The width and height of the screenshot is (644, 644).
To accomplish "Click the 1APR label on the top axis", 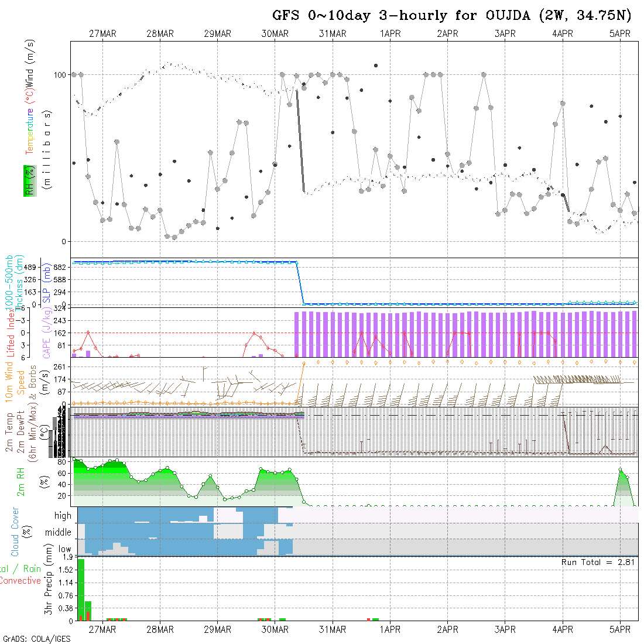I will click(x=390, y=34).
